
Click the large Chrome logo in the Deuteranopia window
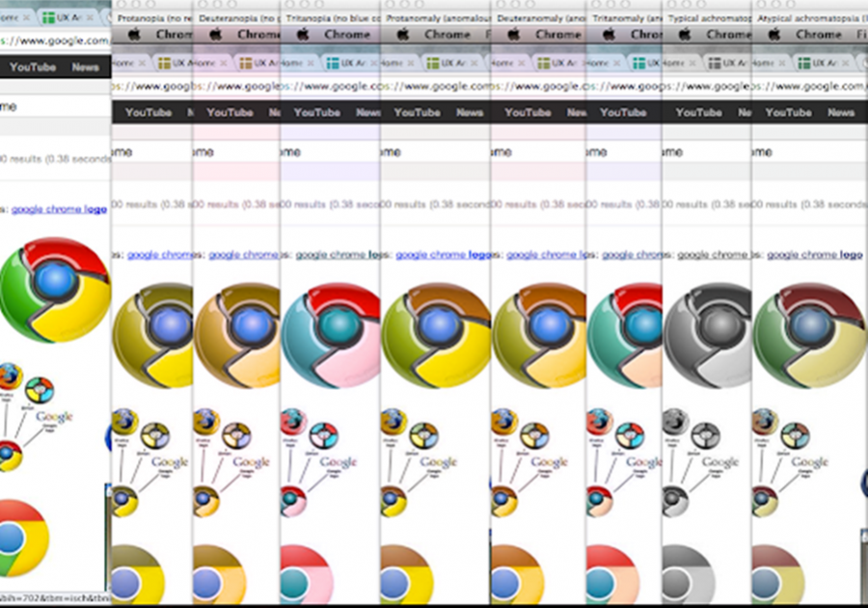[x=237, y=336]
